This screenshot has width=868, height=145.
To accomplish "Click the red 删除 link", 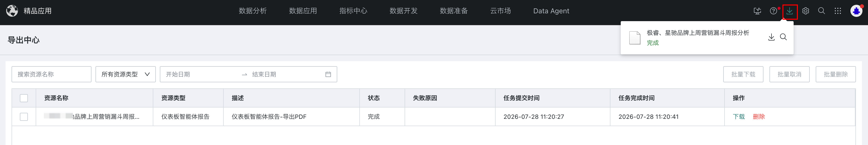I will click(759, 117).
